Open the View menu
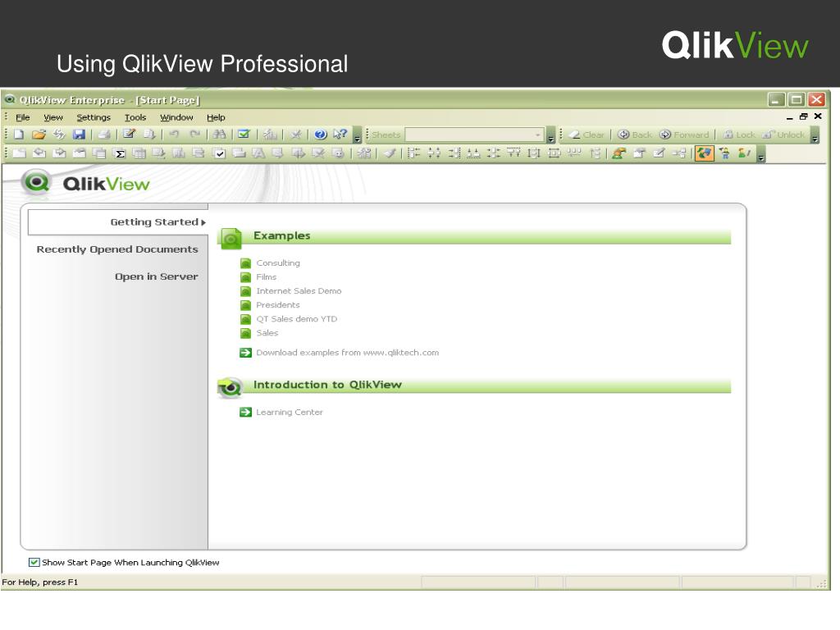This screenshot has width=840, height=630. click(53, 117)
